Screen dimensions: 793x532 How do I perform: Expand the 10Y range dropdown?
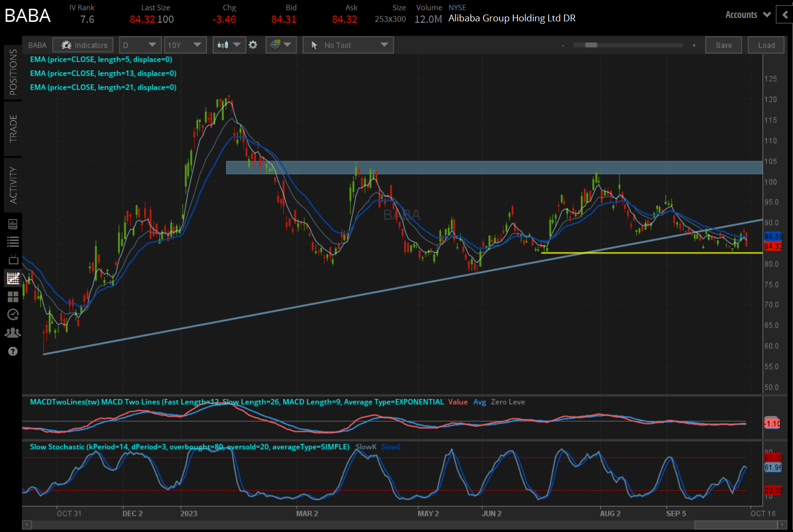(185, 45)
